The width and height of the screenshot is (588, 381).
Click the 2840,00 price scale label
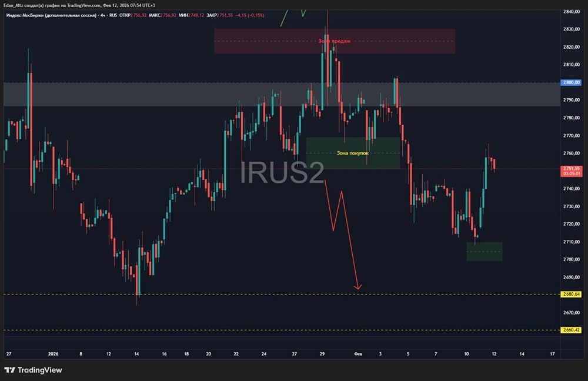tap(571, 12)
